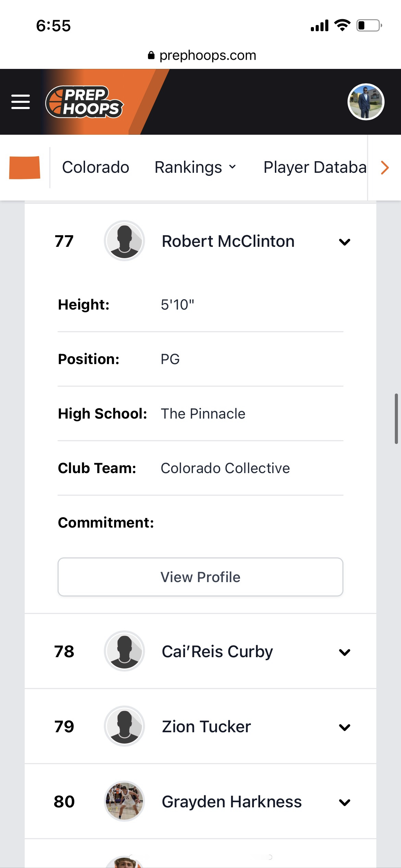
Task: Tap Cai'Reis Curby's placeholder avatar
Action: (x=124, y=651)
